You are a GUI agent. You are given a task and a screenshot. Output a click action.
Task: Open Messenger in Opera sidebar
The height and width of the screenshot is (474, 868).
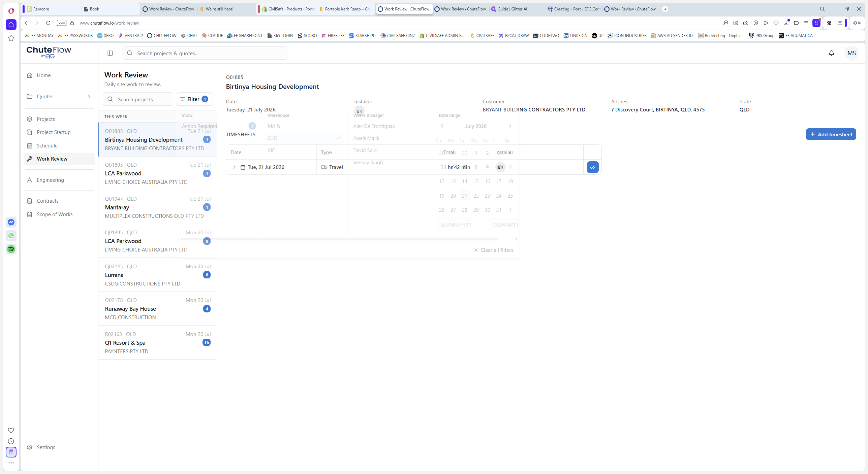11,222
